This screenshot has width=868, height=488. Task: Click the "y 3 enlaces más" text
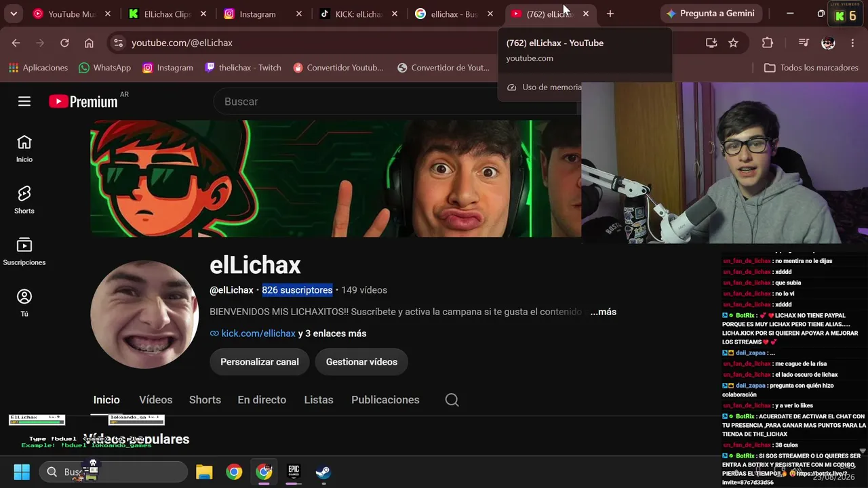click(x=332, y=333)
